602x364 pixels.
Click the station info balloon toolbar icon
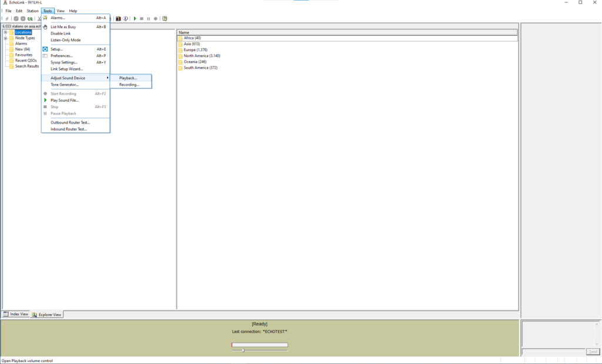(x=125, y=18)
